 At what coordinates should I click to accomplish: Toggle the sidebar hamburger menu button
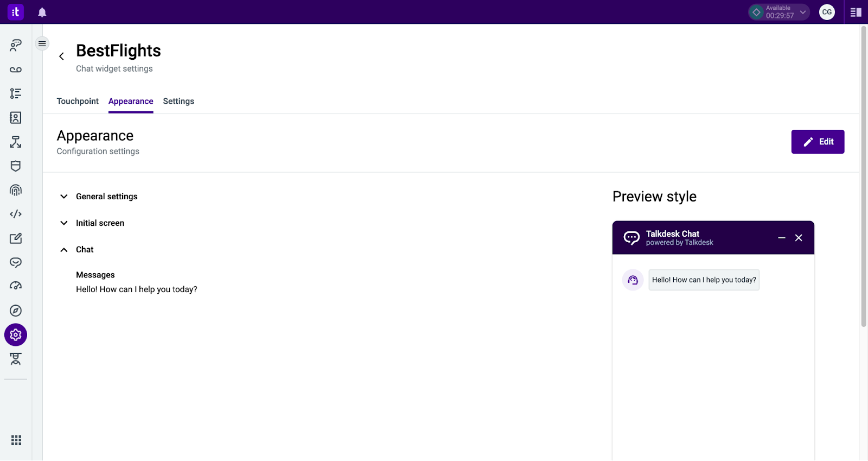point(42,43)
